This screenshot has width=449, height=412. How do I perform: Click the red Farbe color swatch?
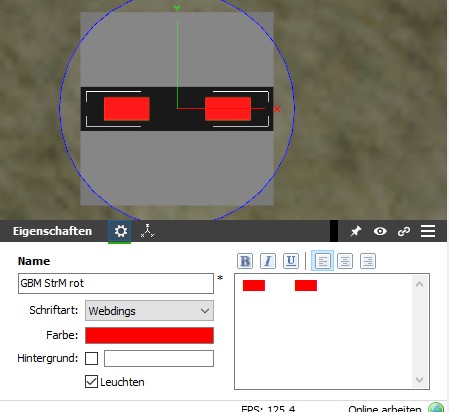[149, 335]
